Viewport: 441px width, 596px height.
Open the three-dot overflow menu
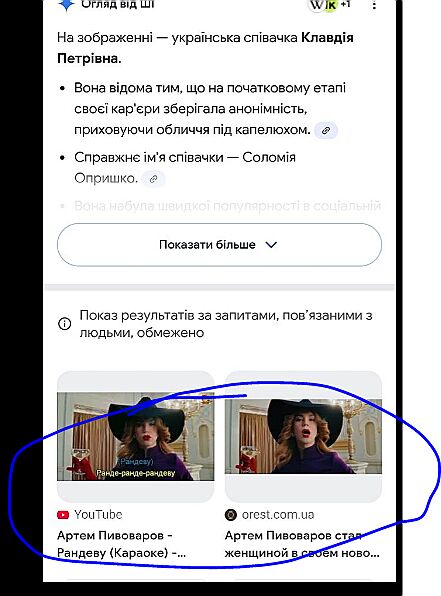374,5
